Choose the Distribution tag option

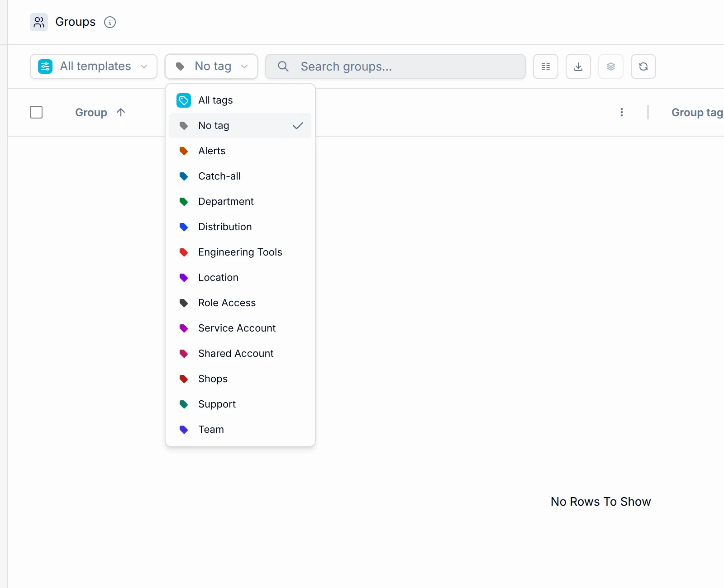click(240, 227)
